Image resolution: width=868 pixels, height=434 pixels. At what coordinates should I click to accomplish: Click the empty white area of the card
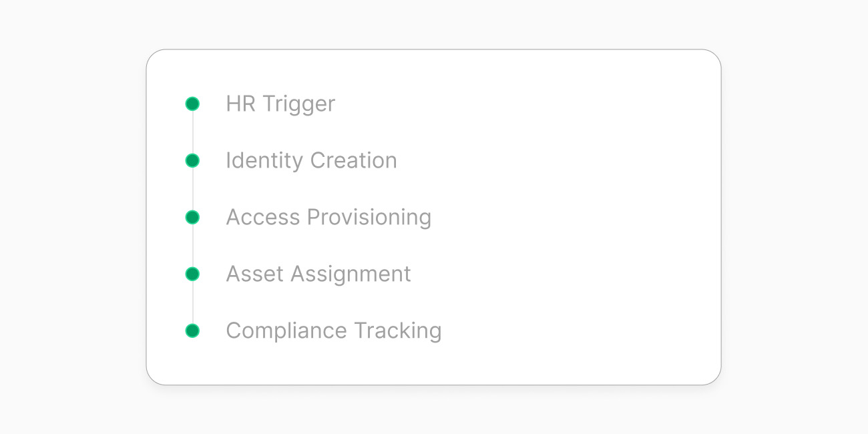[568, 214]
